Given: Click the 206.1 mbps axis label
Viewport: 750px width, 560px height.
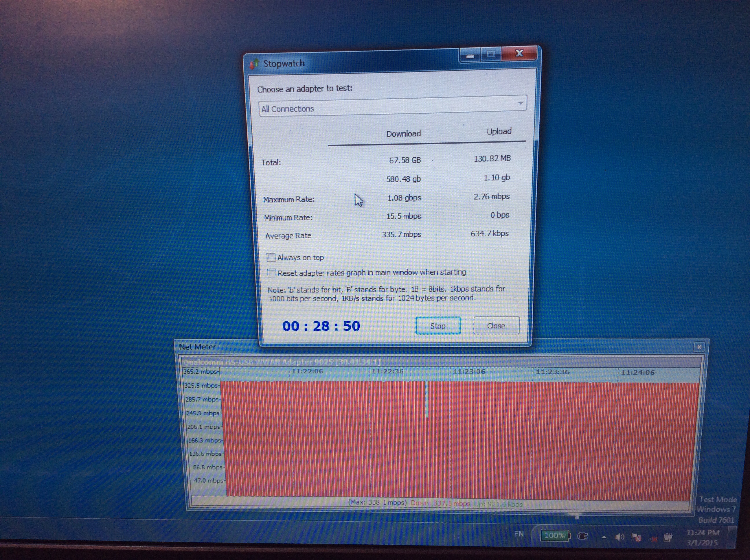Looking at the screenshot, I should point(204,427).
